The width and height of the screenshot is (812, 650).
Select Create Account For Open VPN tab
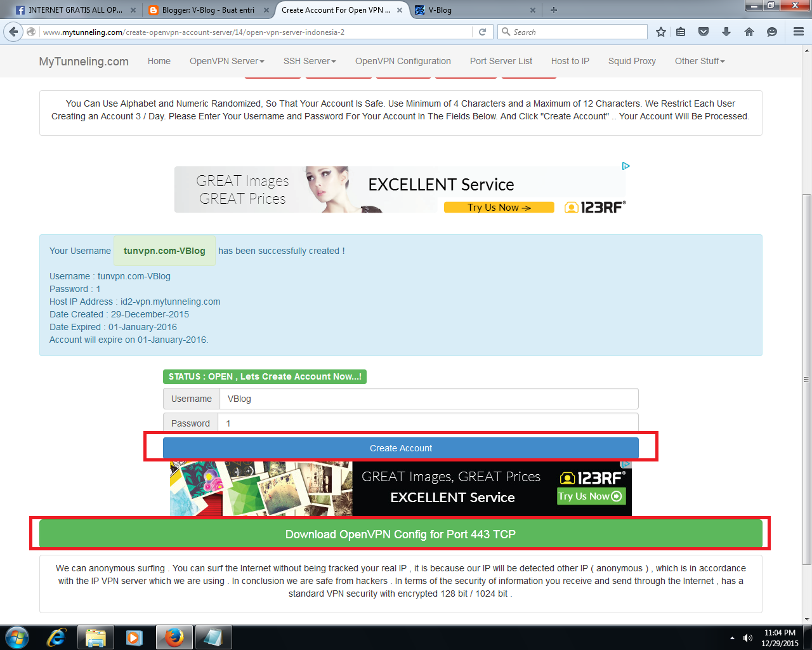pyautogui.click(x=341, y=10)
